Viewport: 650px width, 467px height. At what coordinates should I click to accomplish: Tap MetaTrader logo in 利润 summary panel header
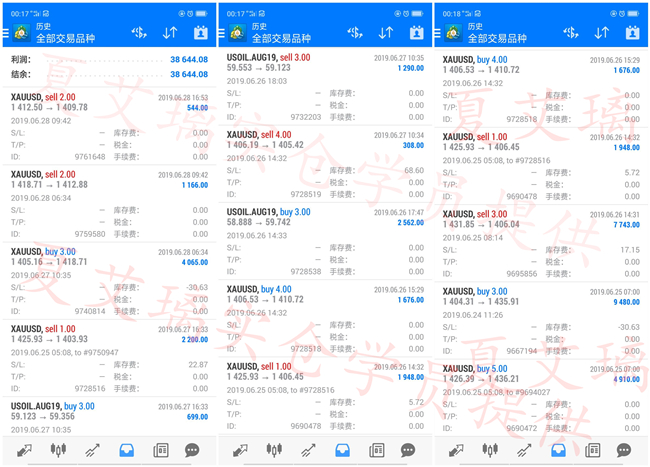[x=22, y=33]
